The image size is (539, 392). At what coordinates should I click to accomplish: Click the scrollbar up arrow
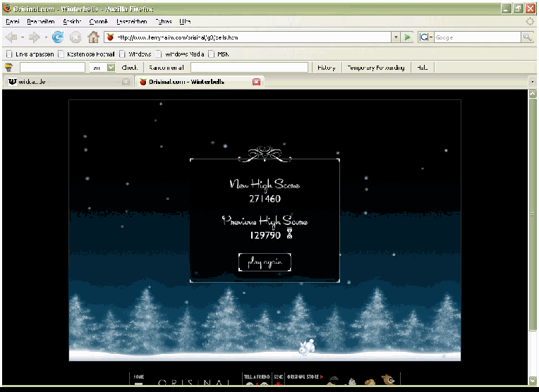coord(533,93)
